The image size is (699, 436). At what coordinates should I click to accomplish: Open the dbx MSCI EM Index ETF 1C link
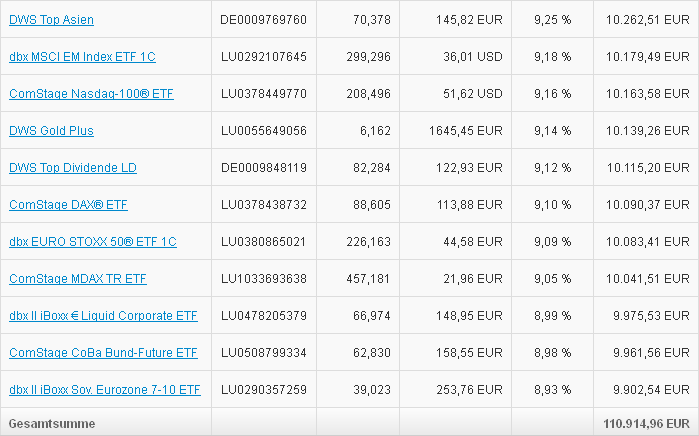(x=82, y=57)
